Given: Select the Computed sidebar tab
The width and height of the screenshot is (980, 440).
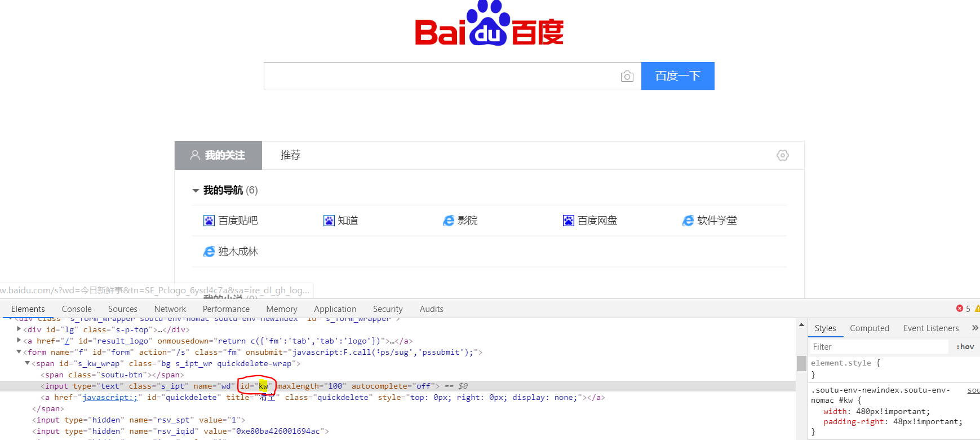Looking at the screenshot, I should coord(870,328).
